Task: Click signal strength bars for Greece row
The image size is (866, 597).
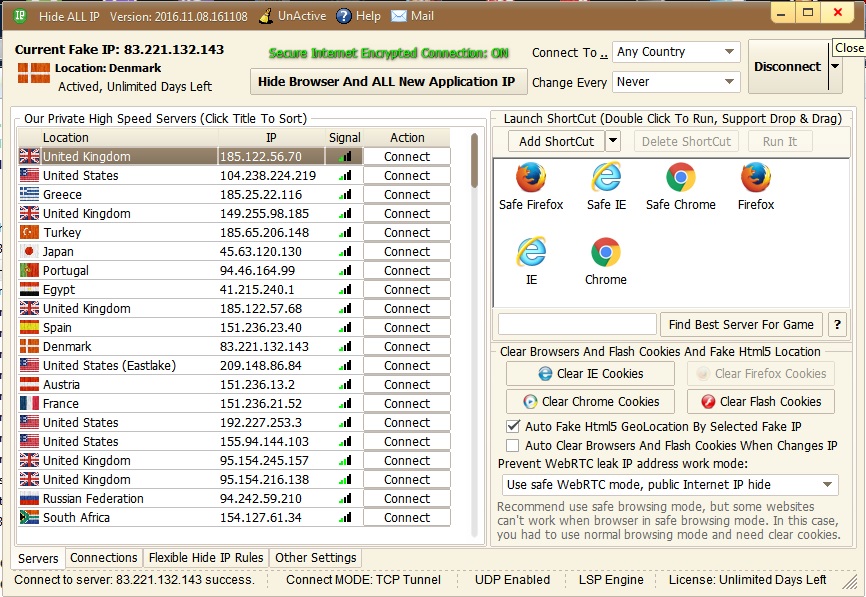Action: pos(345,194)
